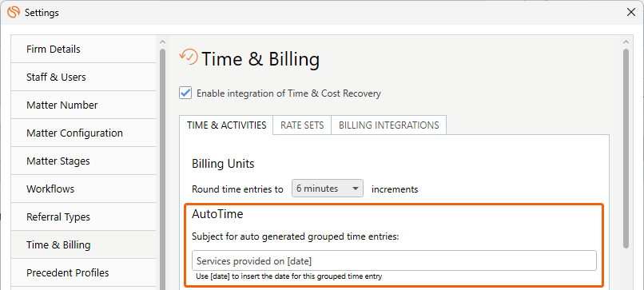Click the main panel scroll up arrow
The image size is (644, 290).
[x=626, y=42]
